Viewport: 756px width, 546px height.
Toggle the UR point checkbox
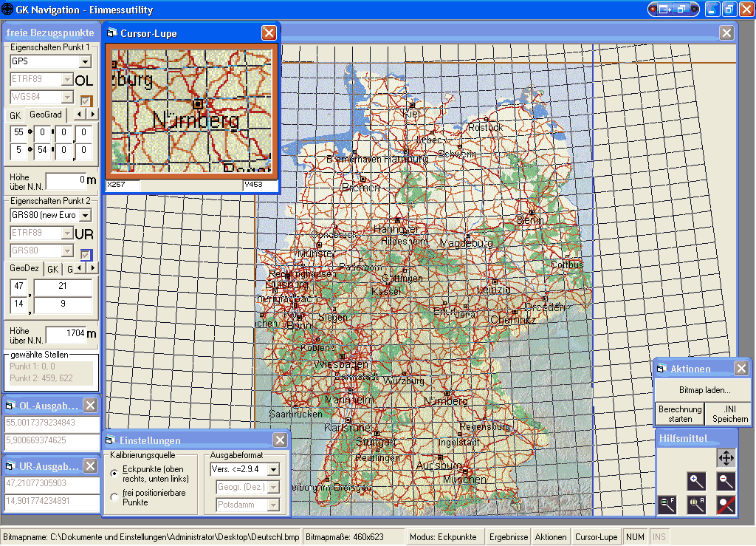(x=86, y=255)
